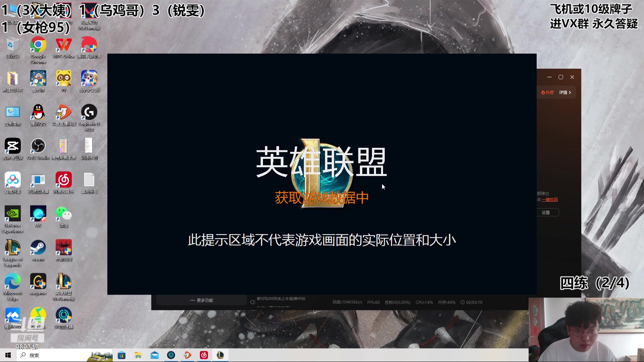Open the Windows Start menu

8,355
